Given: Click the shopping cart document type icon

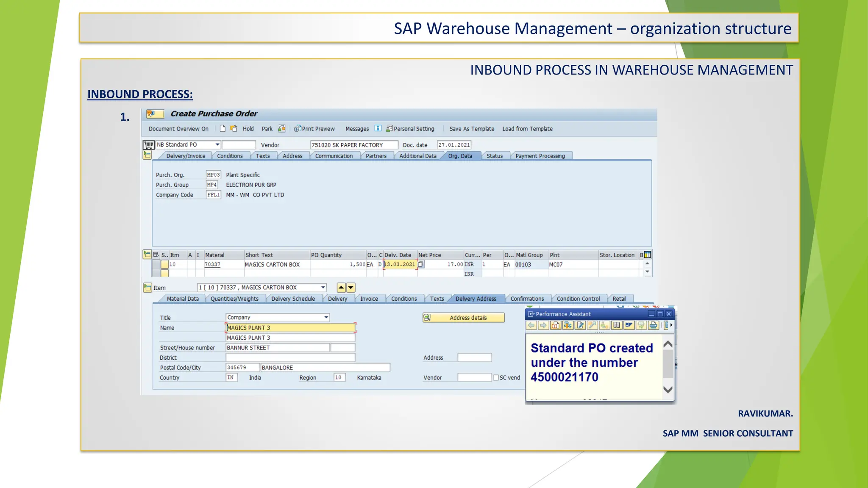Looking at the screenshot, I should [148, 145].
